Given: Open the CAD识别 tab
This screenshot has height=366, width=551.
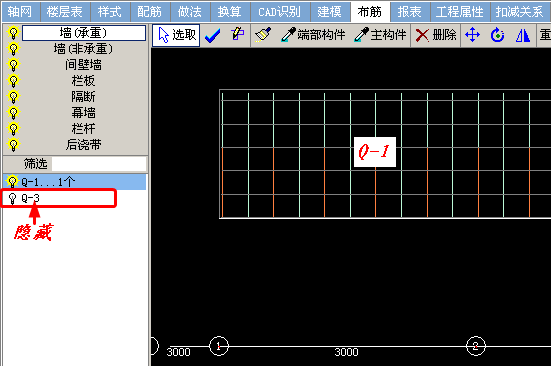Looking at the screenshot, I should (280, 12).
